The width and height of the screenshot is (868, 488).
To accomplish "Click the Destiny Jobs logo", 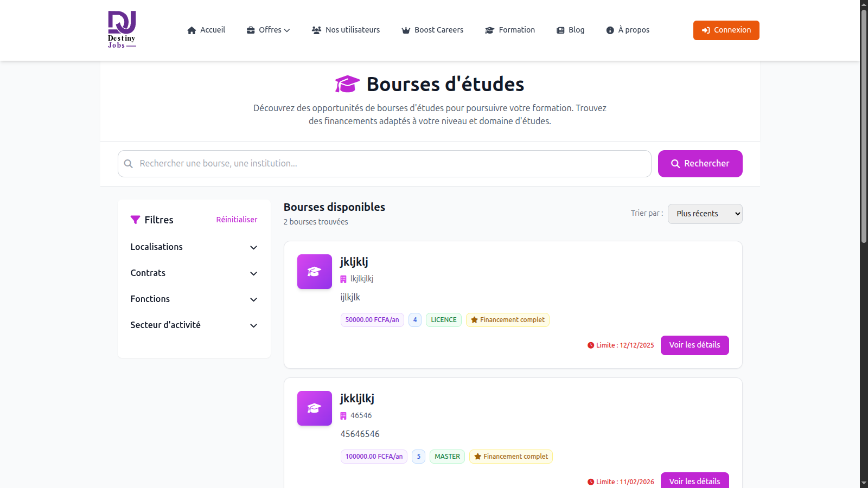I will click(122, 30).
